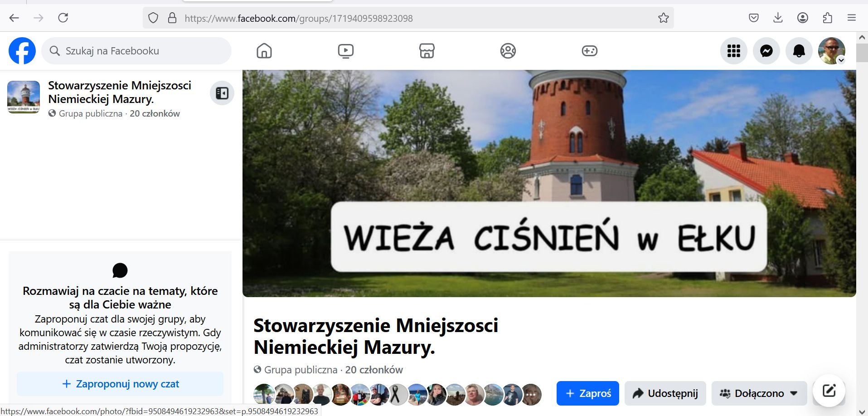Open the profile account menu

(831, 51)
